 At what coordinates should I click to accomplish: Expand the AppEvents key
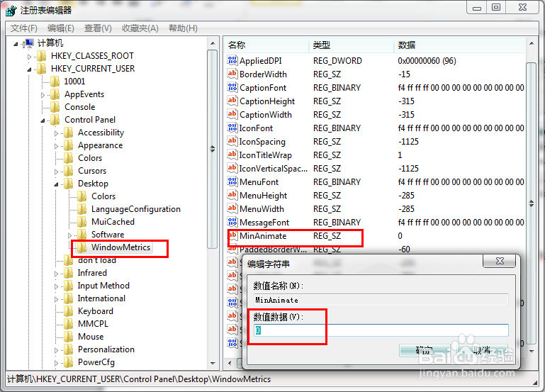[43, 95]
